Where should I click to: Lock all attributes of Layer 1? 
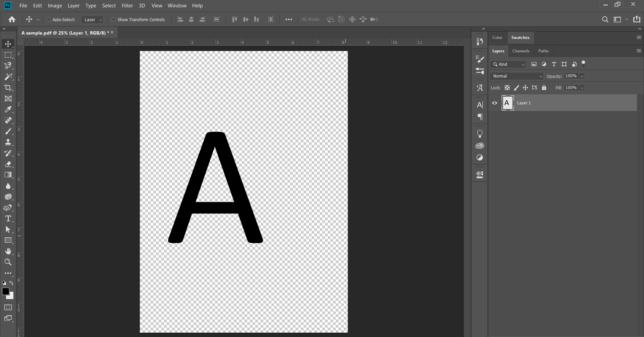point(544,88)
